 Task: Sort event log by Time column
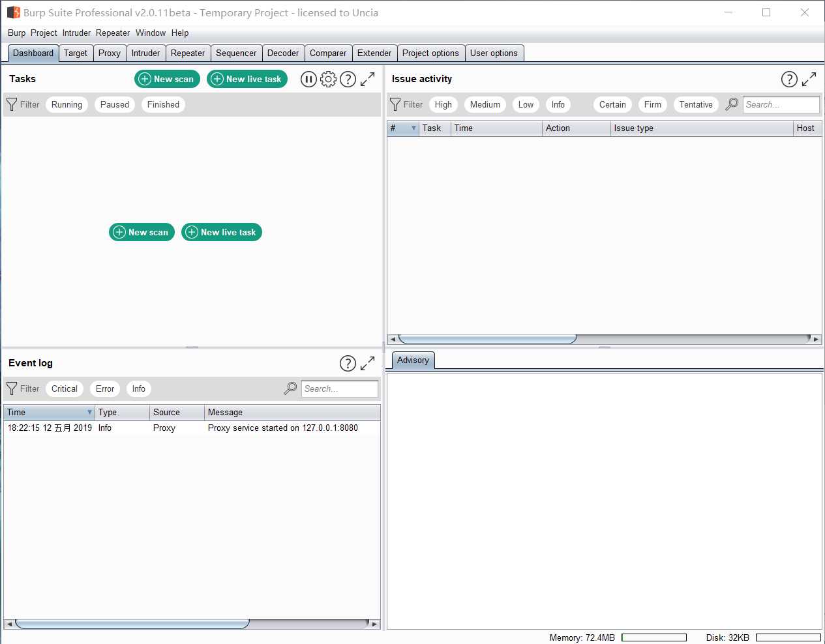tap(49, 412)
